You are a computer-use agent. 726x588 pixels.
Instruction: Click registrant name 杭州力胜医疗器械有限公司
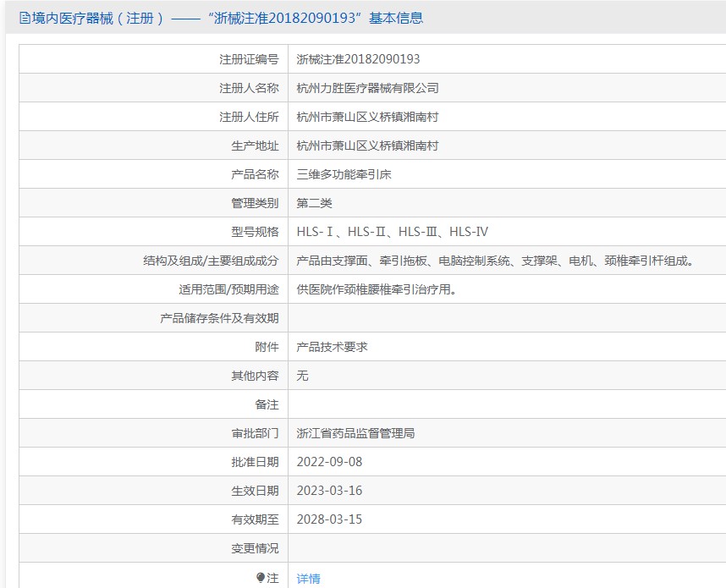pos(367,88)
